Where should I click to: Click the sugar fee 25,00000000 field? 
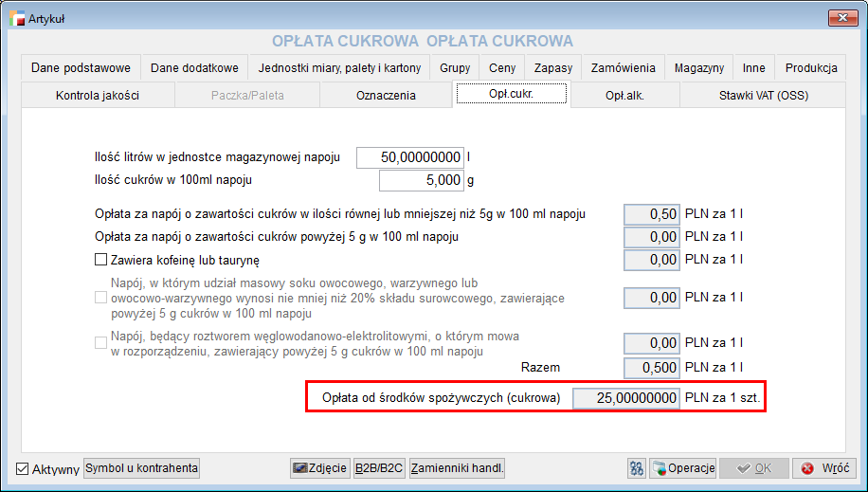pyautogui.click(x=625, y=397)
